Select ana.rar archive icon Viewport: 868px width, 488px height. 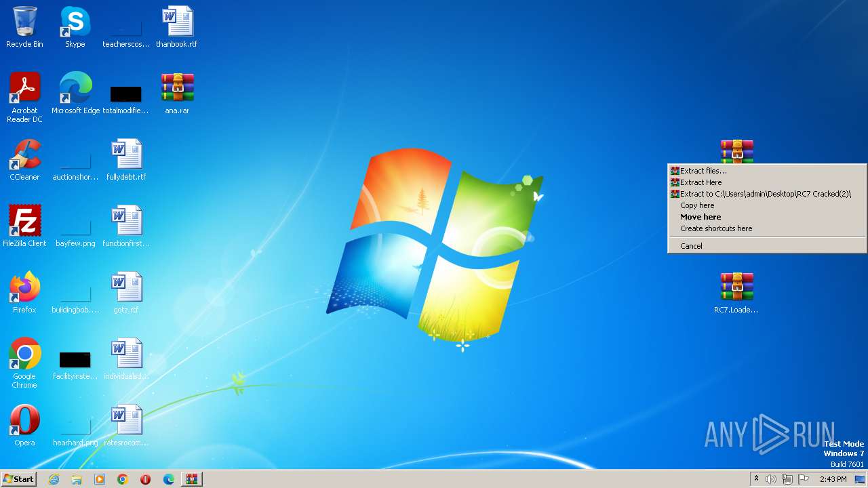click(x=177, y=94)
